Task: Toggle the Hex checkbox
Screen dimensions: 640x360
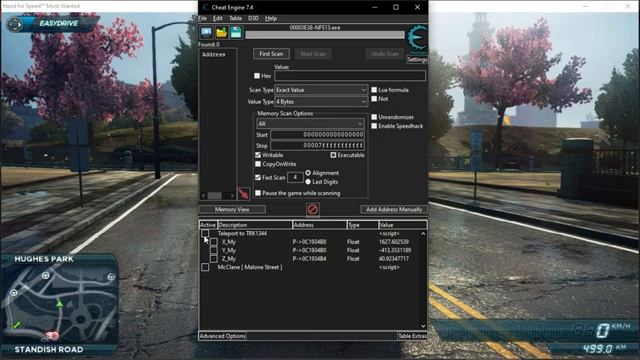Action: click(x=257, y=76)
